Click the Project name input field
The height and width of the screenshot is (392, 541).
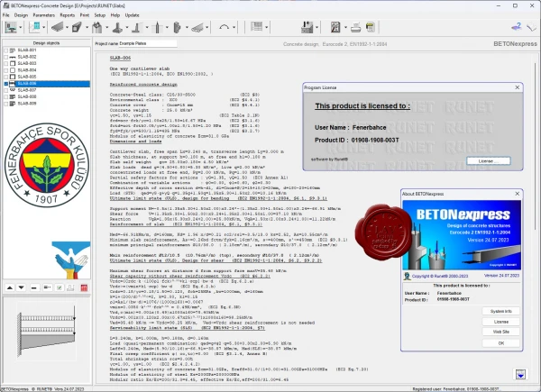[x=148, y=43]
